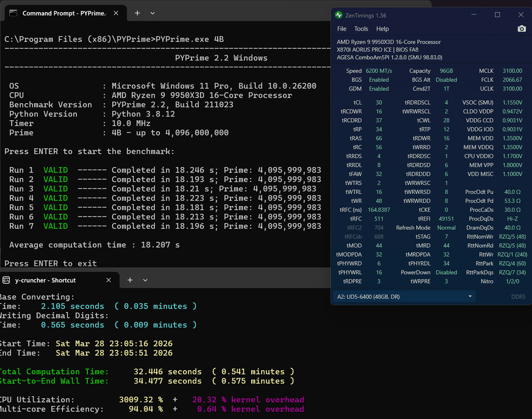
Task: Open the A2: UD5-6400 memory module dropdown
Action: tap(405, 296)
